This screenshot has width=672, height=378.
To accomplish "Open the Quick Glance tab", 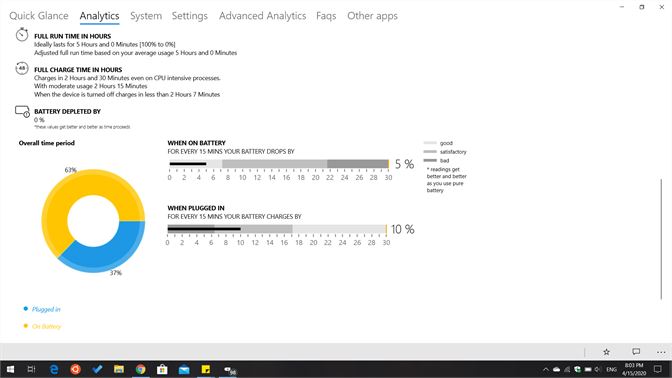I will tap(39, 16).
